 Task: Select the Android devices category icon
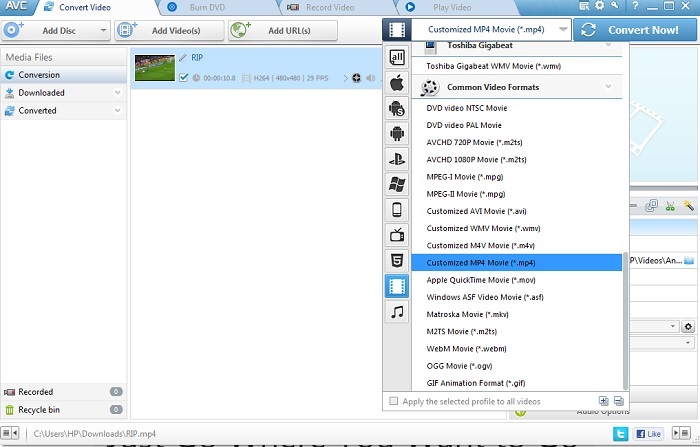pyautogui.click(x=397, y=134)
